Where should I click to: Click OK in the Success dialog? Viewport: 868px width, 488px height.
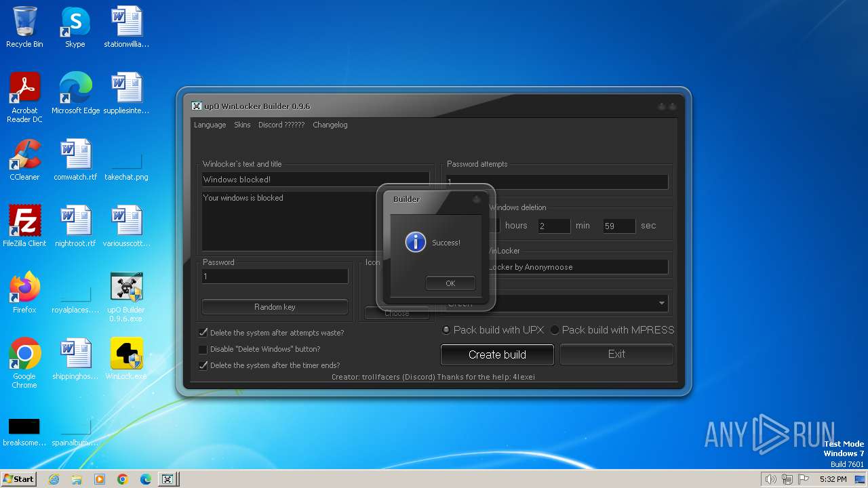click(450, 283)
